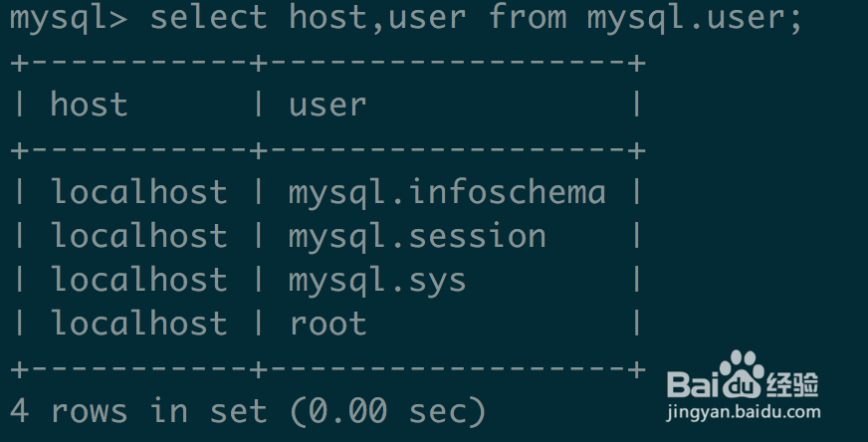Click localhost in the mysql.infoschema row
The image size is (868, 442).
[138, 191]
